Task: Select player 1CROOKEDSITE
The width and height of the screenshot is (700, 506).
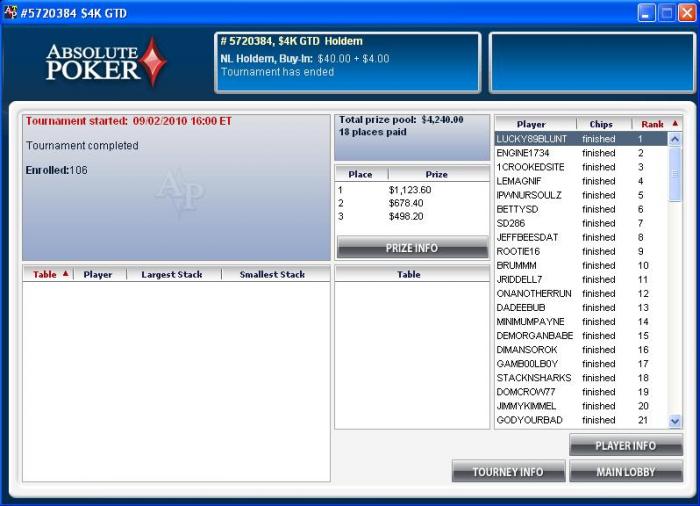Action: (581, 167)
